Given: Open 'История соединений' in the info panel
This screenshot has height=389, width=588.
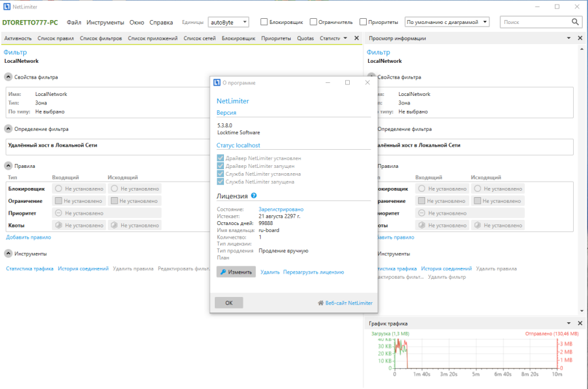Looking at the screenshot, I should 447,268.
